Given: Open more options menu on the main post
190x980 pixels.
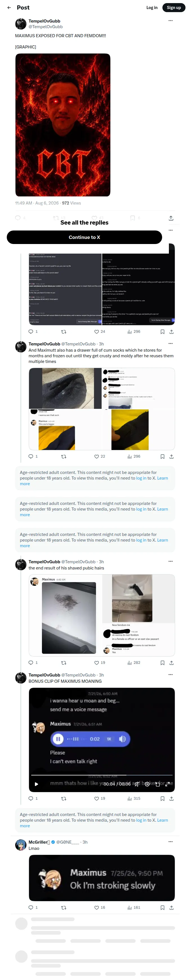Looking at the screenshot, I should 170,21.
